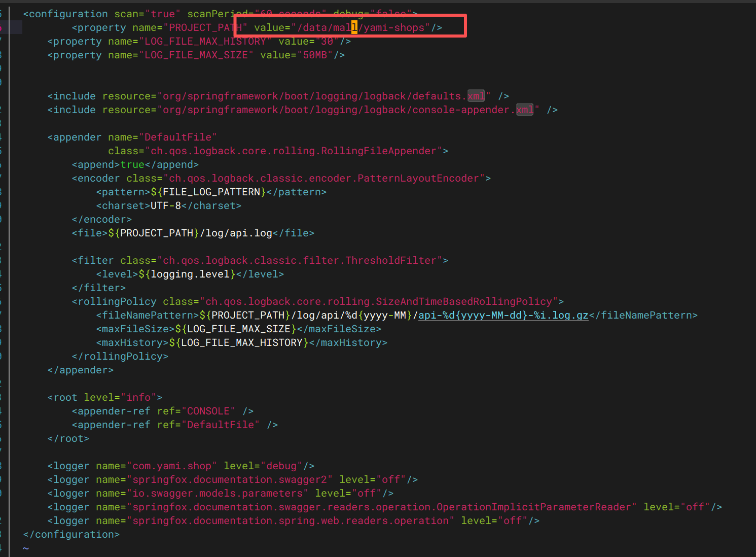Click the com.yami.shop logger name
Screen dimensions: 756x557
172,466
